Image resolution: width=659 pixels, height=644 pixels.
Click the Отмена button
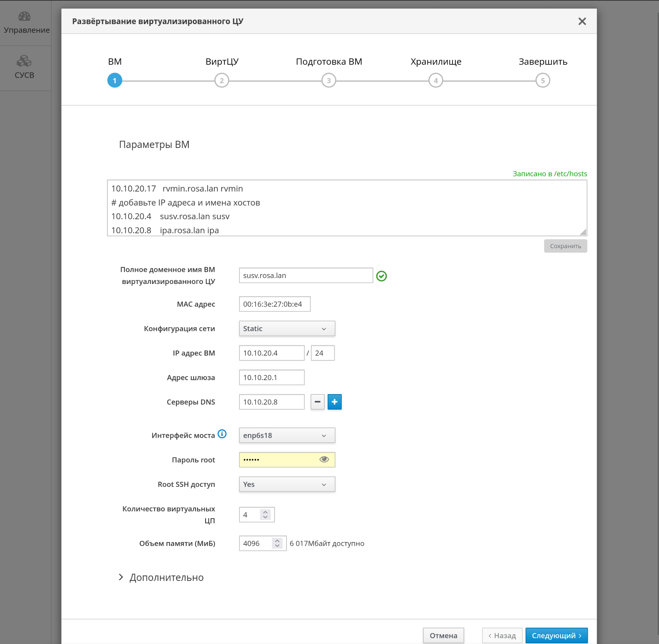[443, 635]
